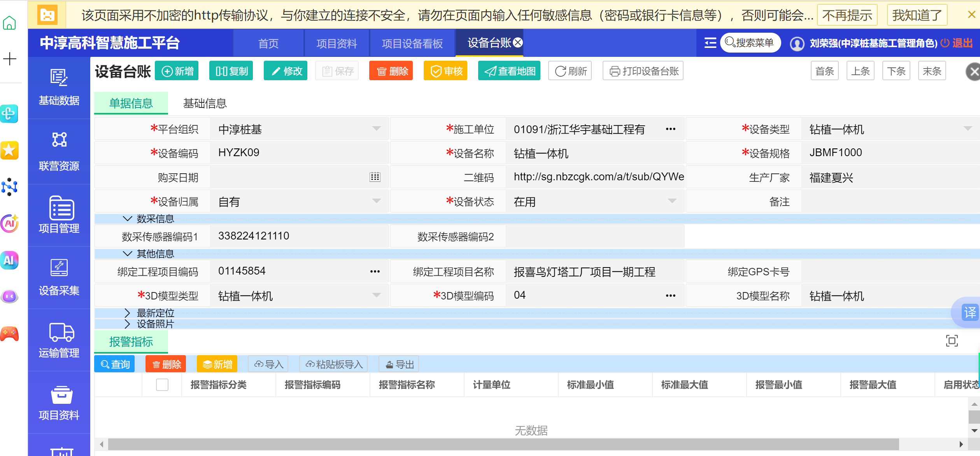The width and height of the screenshot is (980, 456).
Task: Click the 译 translate floating icon
Action: (x=969, y=312)
